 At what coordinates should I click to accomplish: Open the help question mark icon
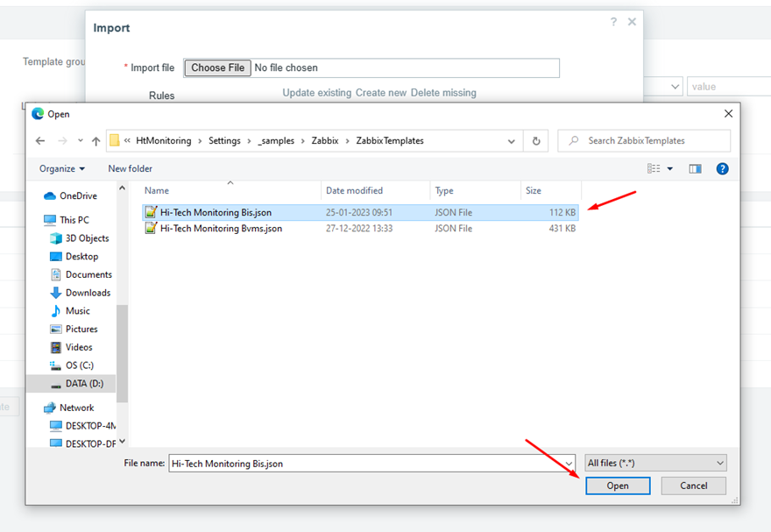pyautogui.click(x=722, y=169)
